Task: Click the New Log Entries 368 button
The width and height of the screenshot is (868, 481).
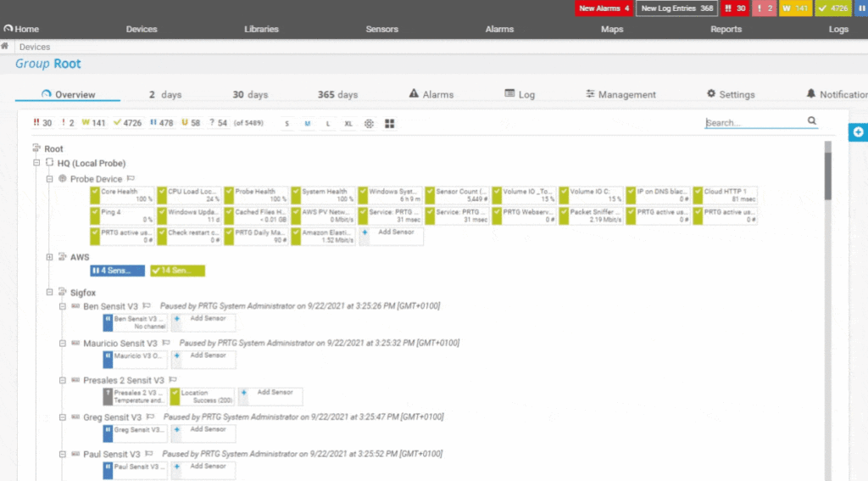Action: (x=676, y=8)
